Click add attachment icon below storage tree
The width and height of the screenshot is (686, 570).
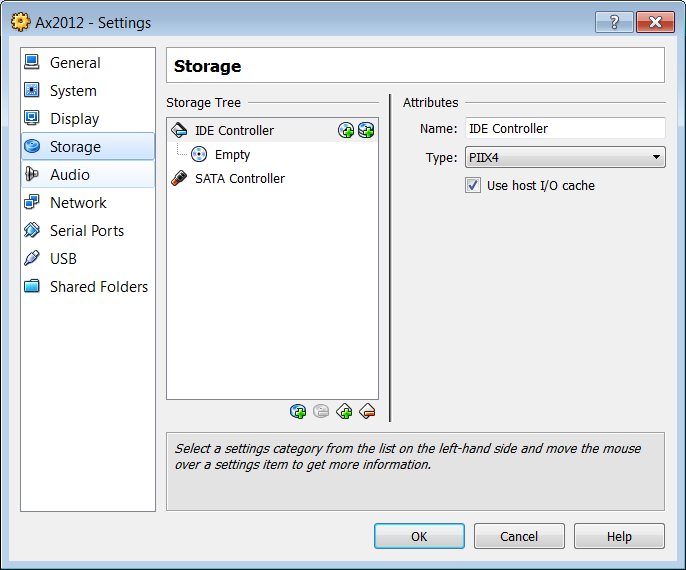tap(298, 412)
